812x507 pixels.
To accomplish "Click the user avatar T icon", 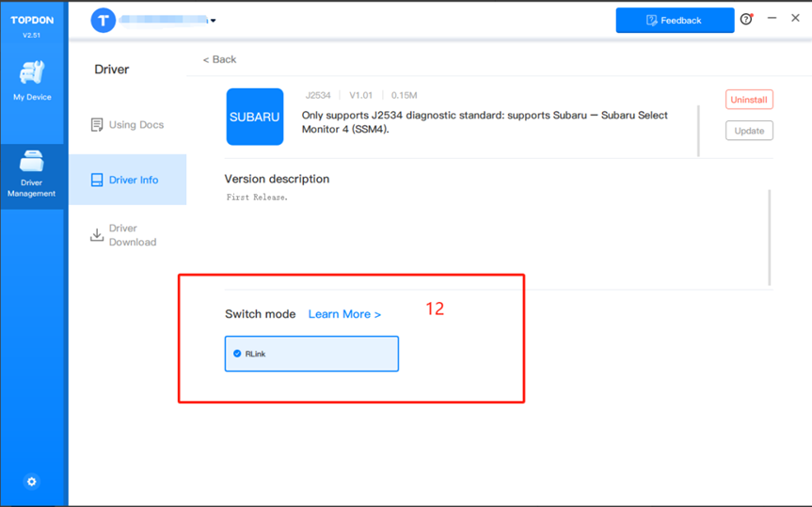I will (x=103, y=20).
